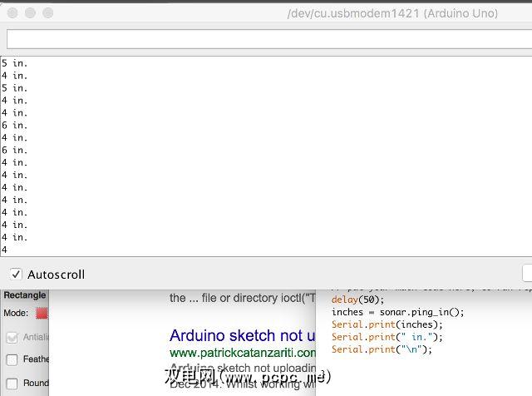Open the www.patrickcatanzariti.com link in browser
This screenshot has height=396, width=532.
click(x=242, y=353)
